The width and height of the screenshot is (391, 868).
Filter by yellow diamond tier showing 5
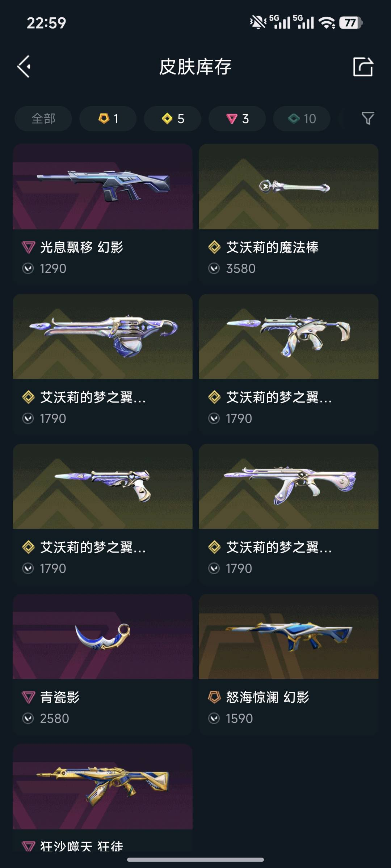pos(173,119)
